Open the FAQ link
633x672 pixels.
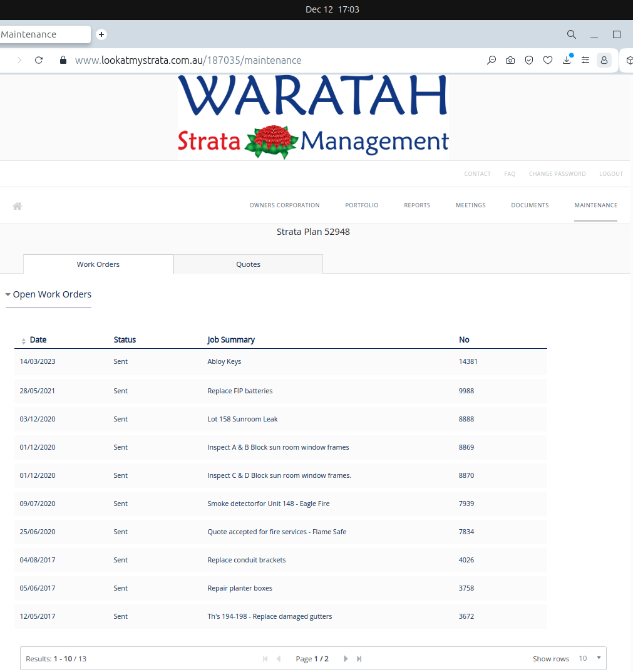pyautogui.click(x=510, y=174)
